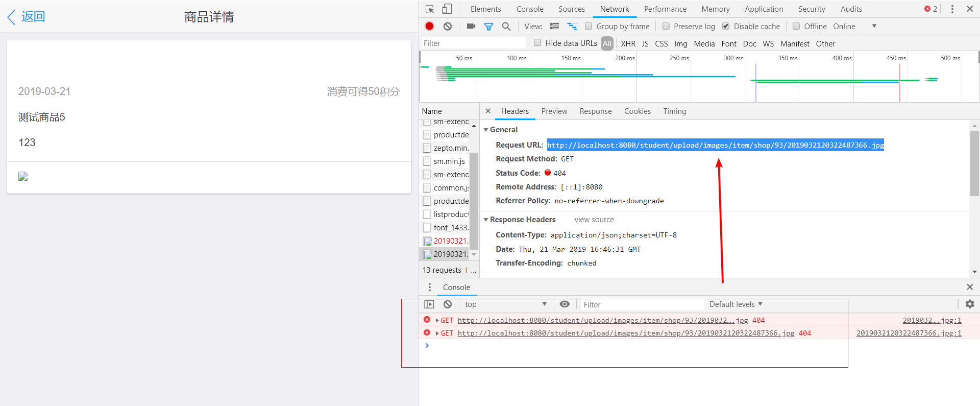Click the create live expression eye icon
Screen dimensions: 980x406
565,304
